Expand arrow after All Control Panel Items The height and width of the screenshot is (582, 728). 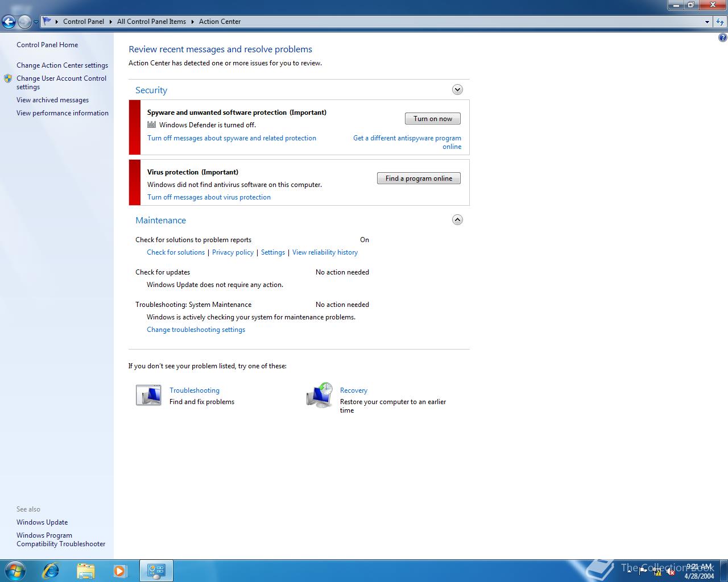point(193,22)
